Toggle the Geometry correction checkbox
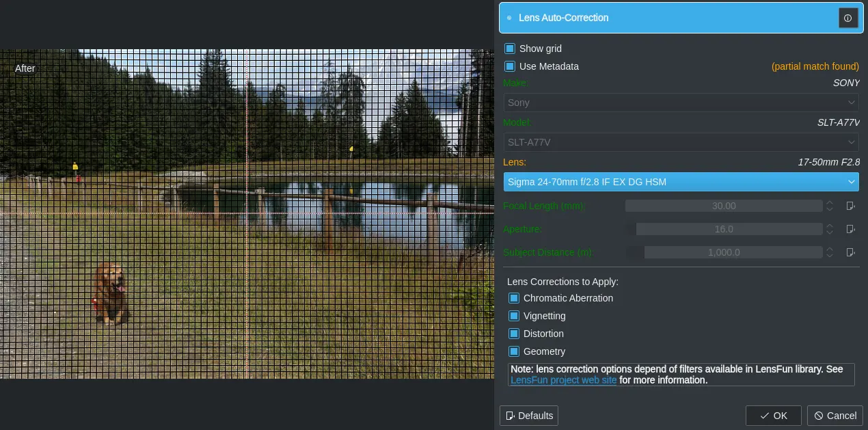Image resolution: width=868 pixels, height=430 pixels. click(514, 351)
